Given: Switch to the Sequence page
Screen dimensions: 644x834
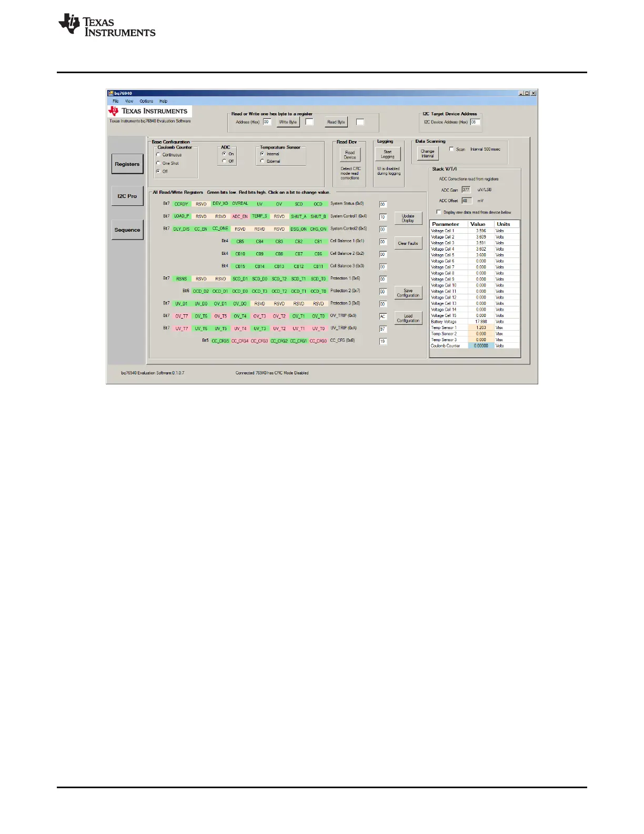Looking at the screenshot, I should (127, 230).
